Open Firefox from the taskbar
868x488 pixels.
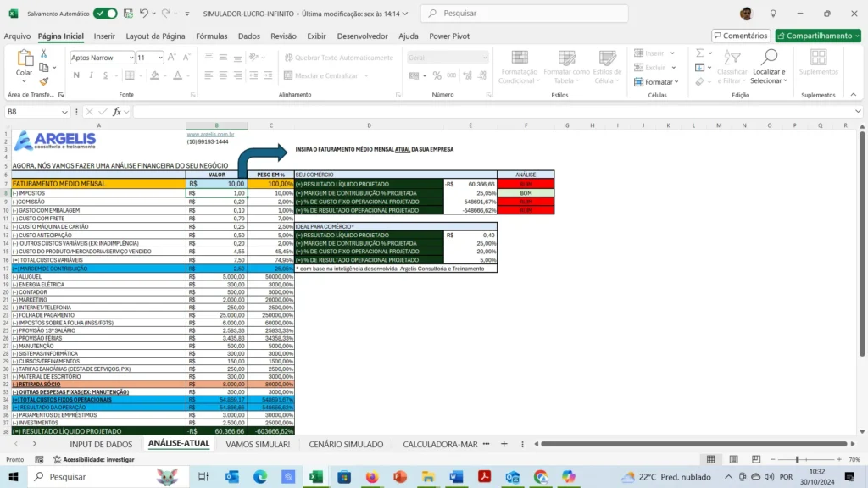(372, 476)
